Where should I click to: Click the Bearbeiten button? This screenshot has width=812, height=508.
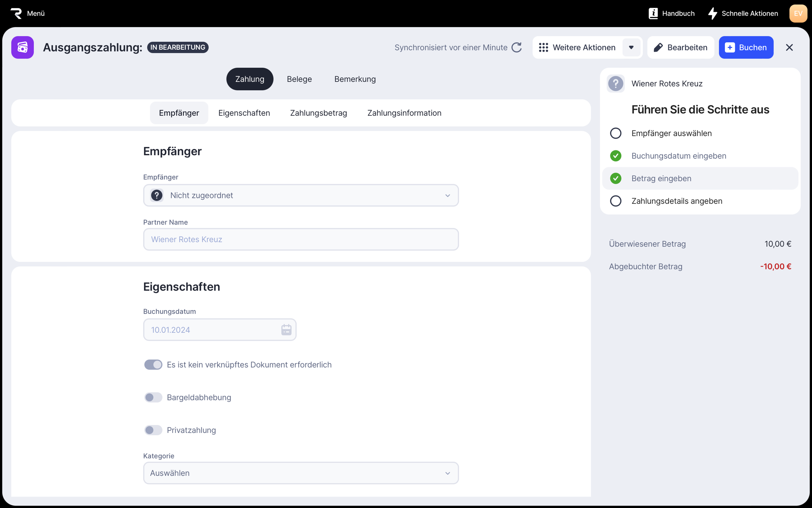click(x=681, y=47)
